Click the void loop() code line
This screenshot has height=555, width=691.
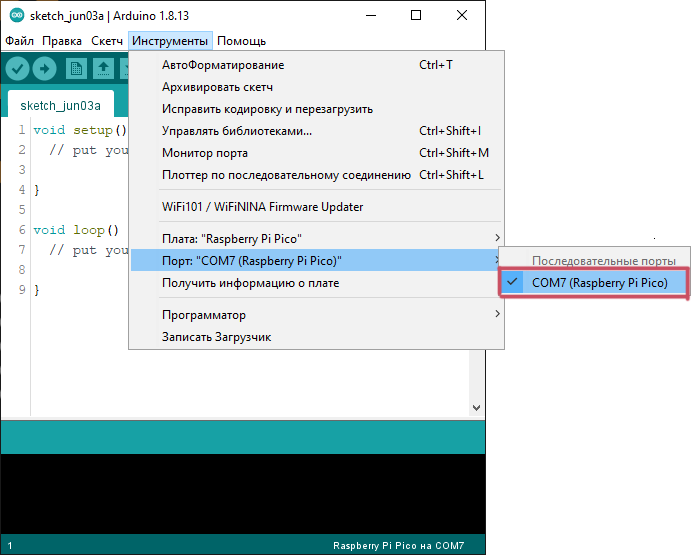(x=76, y=230)
